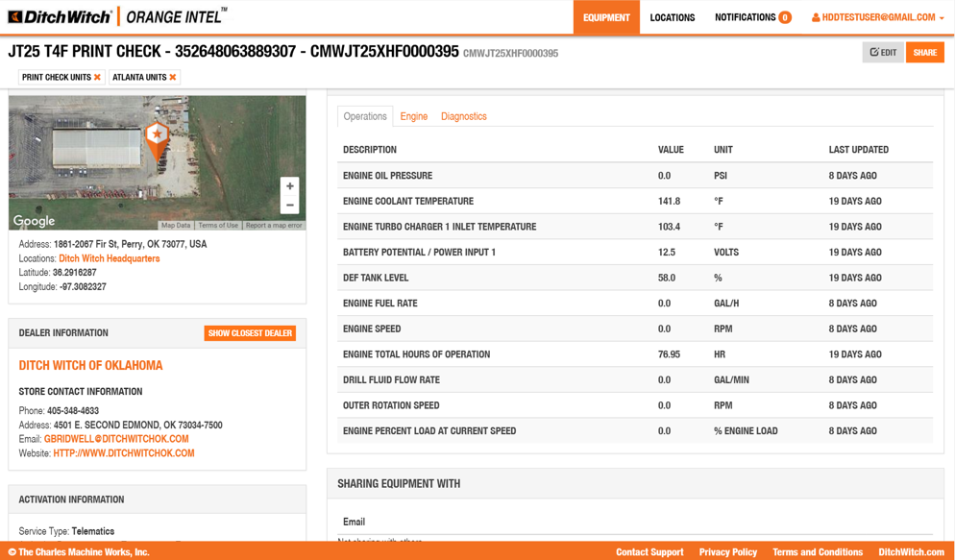
Task: Switch to the Diagnostics tab
Action: [463, 116]
